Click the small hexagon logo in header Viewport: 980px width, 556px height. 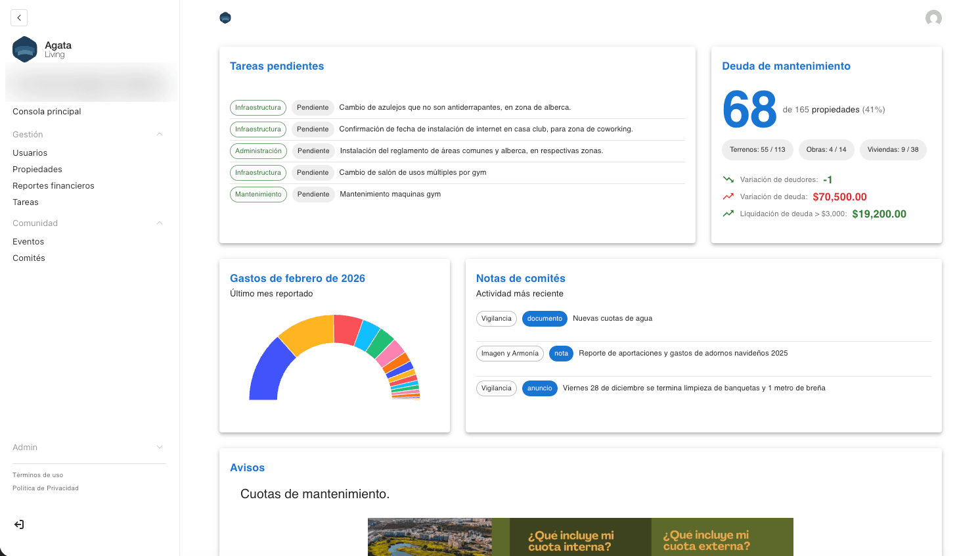tap(225, 18)
